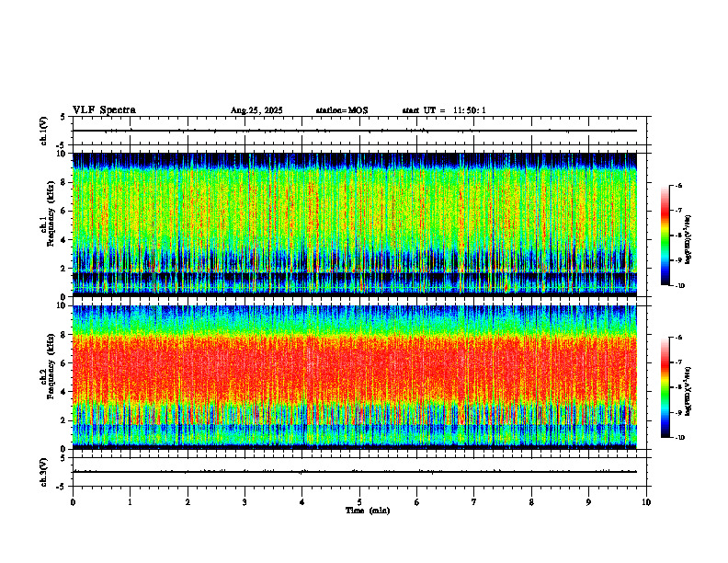The image size is (728, 563).
Task: Click time axis tick label '6'
Action: pyautogui.click(x=417, y=502)
